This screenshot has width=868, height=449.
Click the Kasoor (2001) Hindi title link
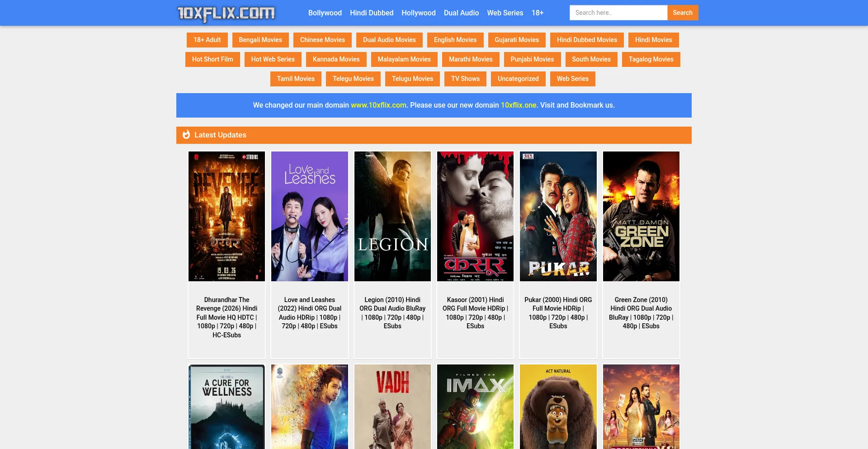pos(475,313)
